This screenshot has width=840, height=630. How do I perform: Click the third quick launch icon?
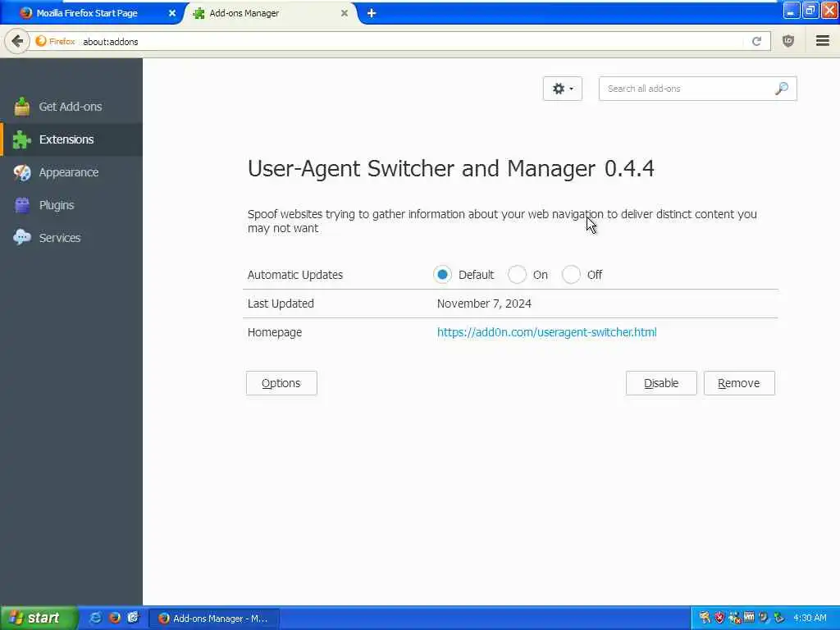pyautogui.click(x=133, y=618)
